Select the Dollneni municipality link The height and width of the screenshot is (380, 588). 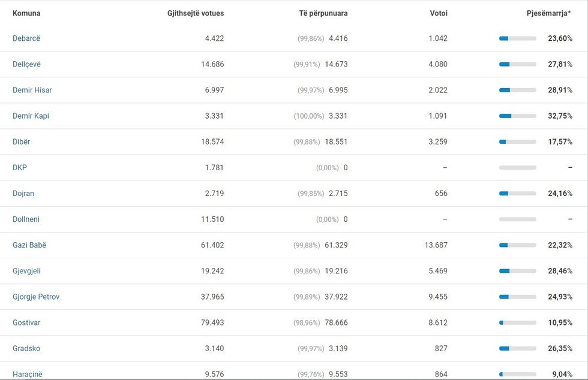pyautogui.click(x=26, y=219)
